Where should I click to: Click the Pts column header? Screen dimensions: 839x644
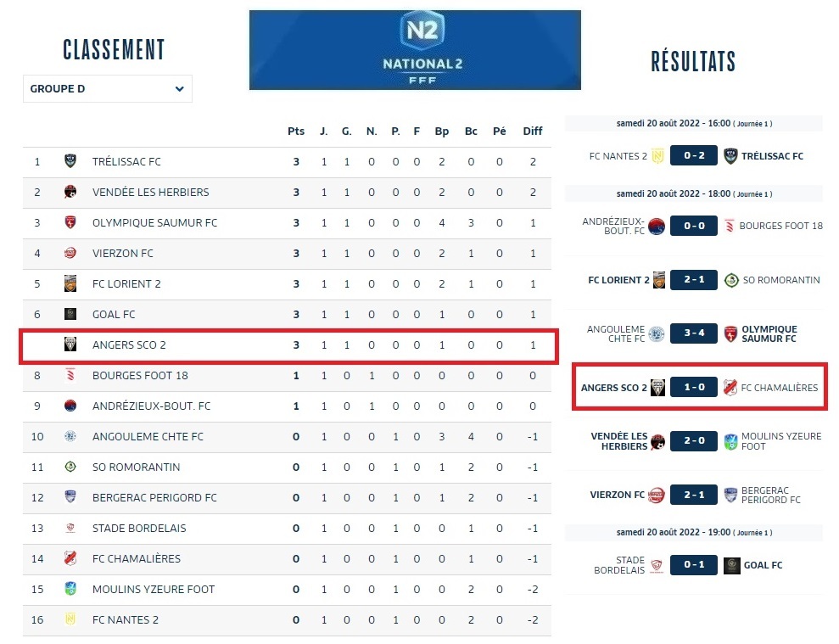point(295,132)
